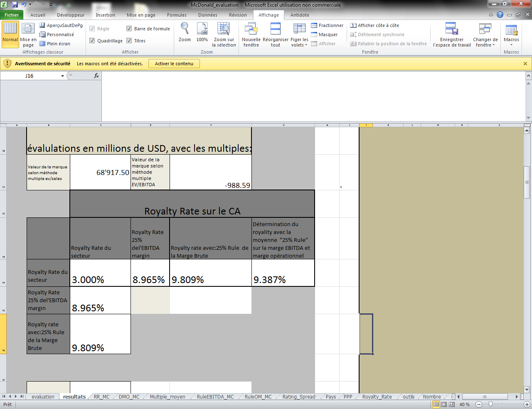Screen dimensions: 532x409
Task: Open the Zoom magnifier dialog
Action: [x=185, y=32]
